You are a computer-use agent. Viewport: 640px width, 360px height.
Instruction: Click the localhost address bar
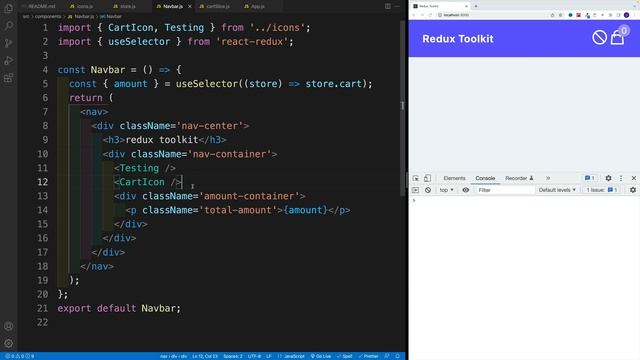[x=492, y=15]
